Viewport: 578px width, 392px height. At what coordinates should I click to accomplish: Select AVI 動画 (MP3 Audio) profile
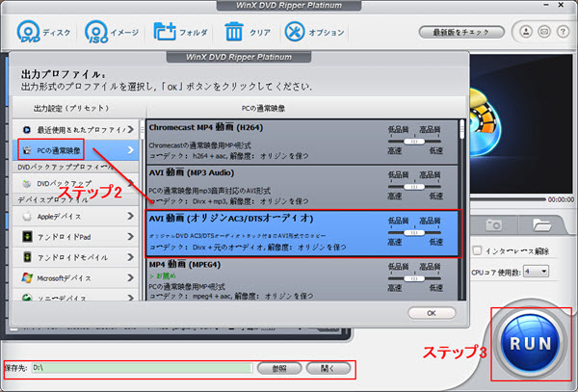point(302,187)
